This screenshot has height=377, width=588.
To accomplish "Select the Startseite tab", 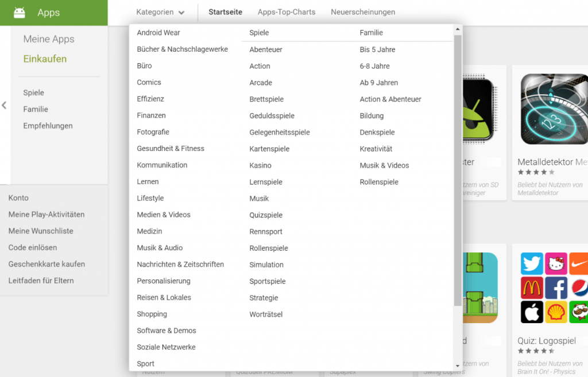I will (225, 12).
